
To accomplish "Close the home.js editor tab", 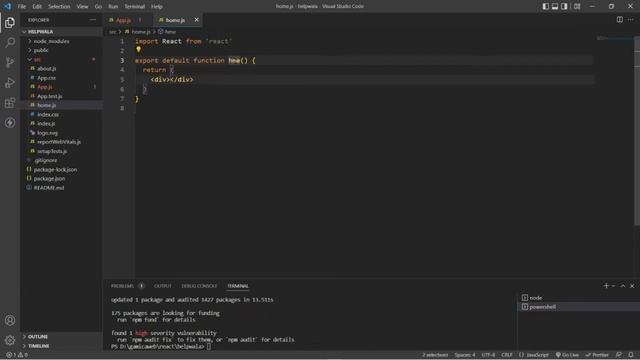I will 196,20.
